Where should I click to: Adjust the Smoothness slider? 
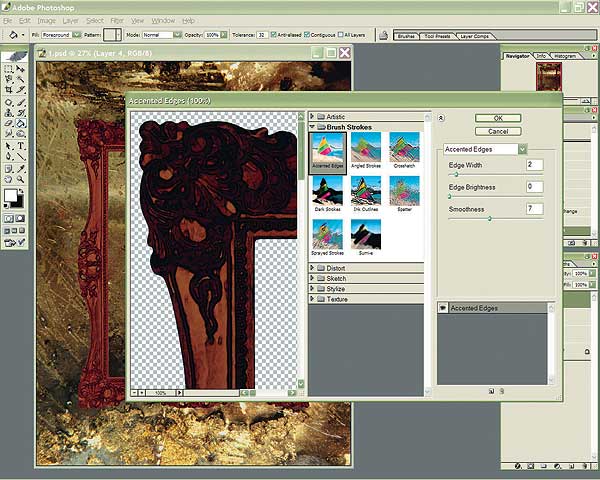489,218
